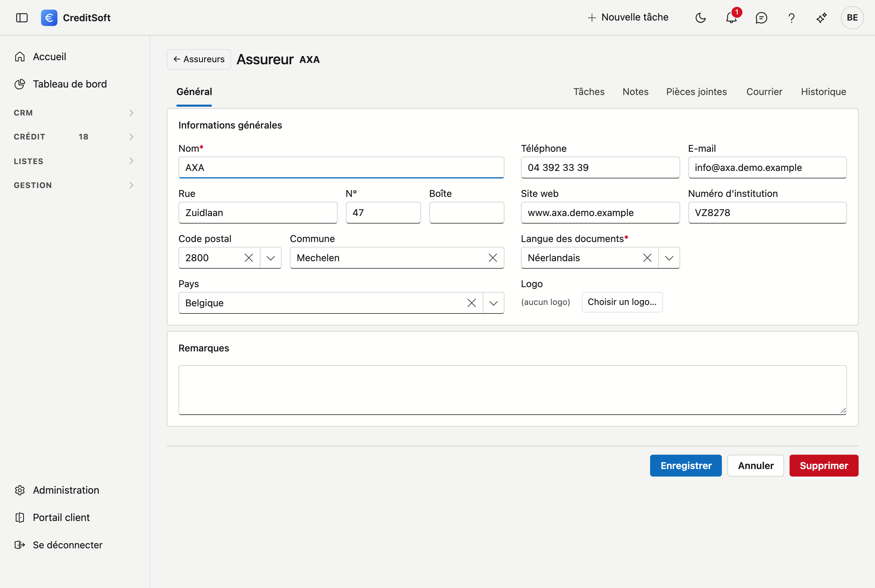The height and width of the screenshot is (588, 875).
Task: Toggle the sidebar panel icon
Action: pos(22,18)
